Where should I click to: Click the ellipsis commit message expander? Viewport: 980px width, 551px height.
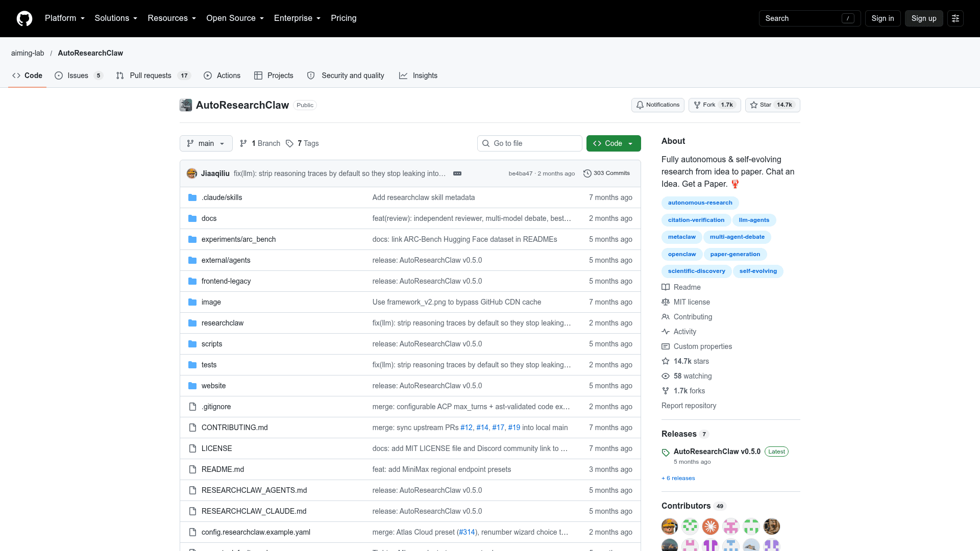pyautogui.click(x=457, y=173)
